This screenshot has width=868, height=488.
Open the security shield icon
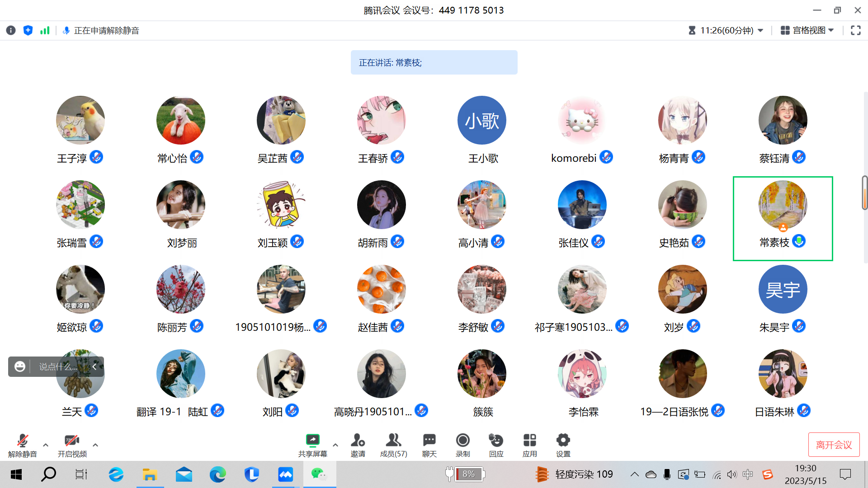[28, 30]
